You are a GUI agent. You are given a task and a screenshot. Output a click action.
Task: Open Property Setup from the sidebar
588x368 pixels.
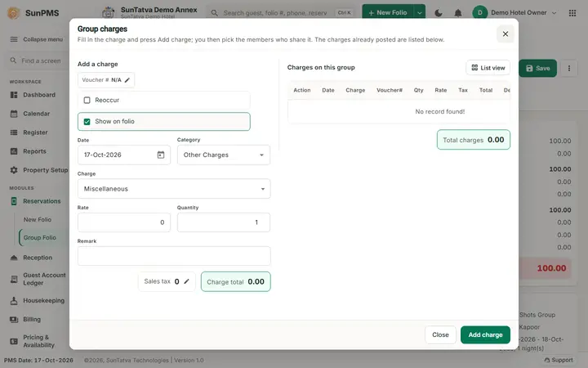tap(46, 170)
